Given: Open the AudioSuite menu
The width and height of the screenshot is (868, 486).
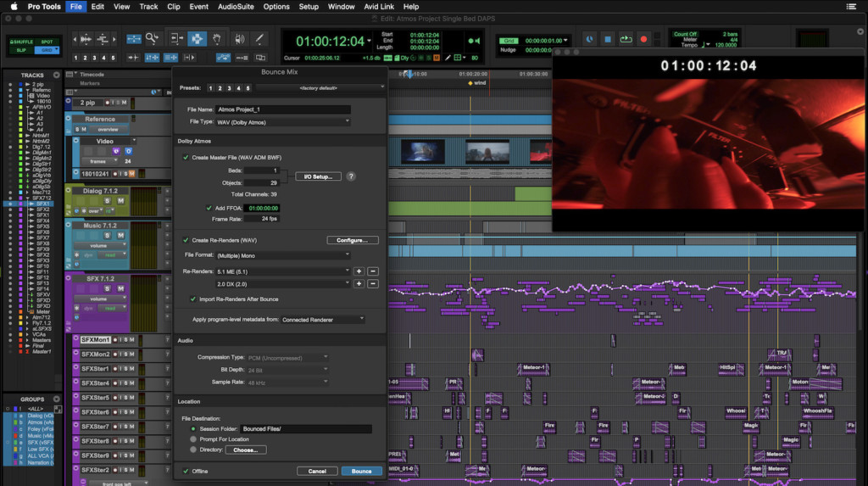Looking at the screenshot, I should coord(236,7).
